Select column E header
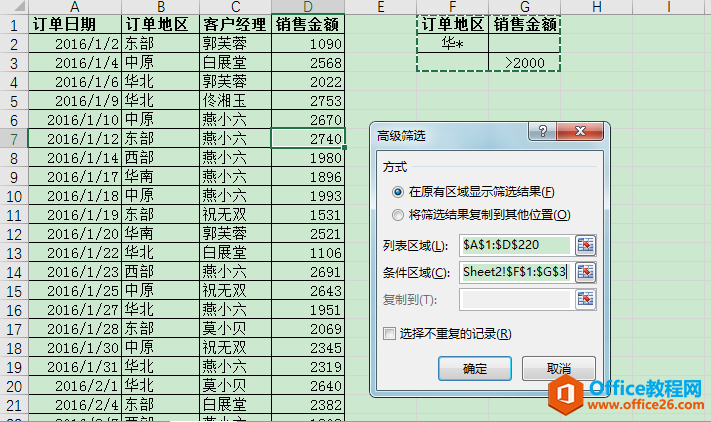This screenshot has height=422, width=711. pyautogui.click(x=380, y=7)
